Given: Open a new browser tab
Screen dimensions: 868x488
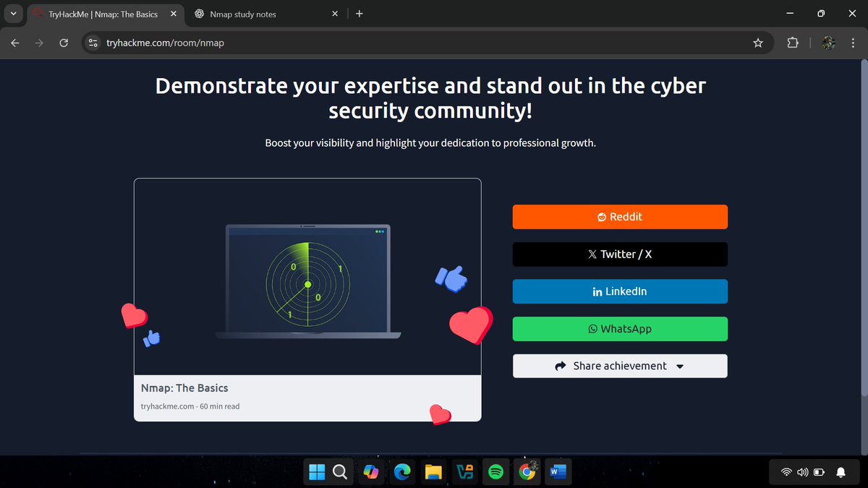Looking at the screenshot, I should 359,14.
